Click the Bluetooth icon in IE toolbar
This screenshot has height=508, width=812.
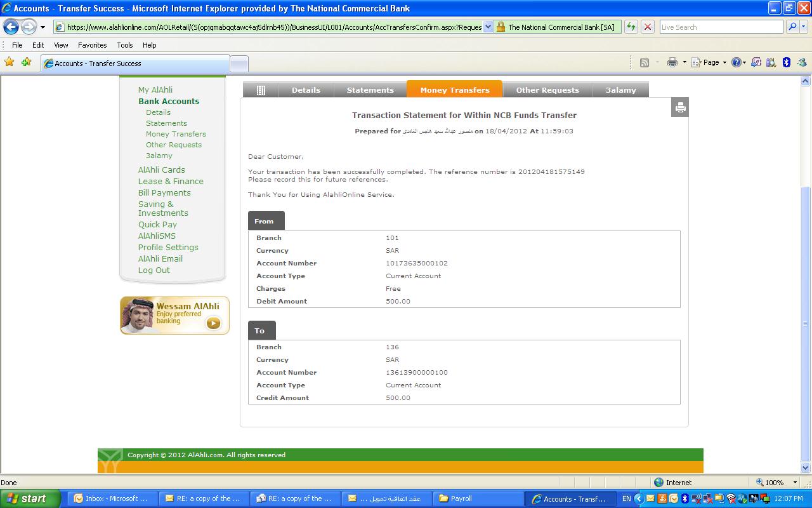(x=786, y=62)
